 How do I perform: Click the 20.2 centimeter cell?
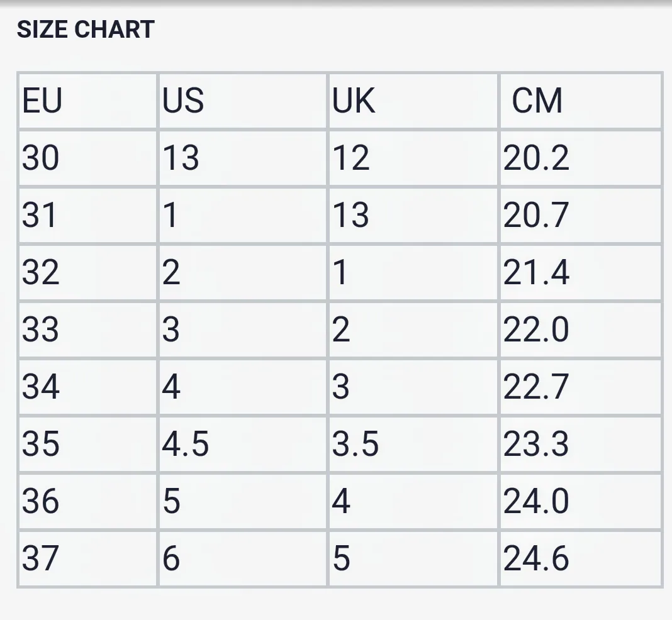[x=581, y=158]
